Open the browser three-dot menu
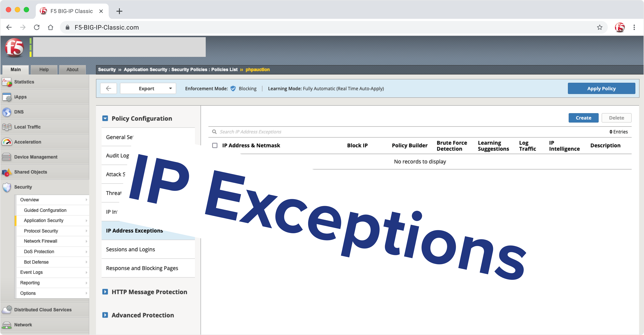This screenshot has height=335, width=644. 634,27
